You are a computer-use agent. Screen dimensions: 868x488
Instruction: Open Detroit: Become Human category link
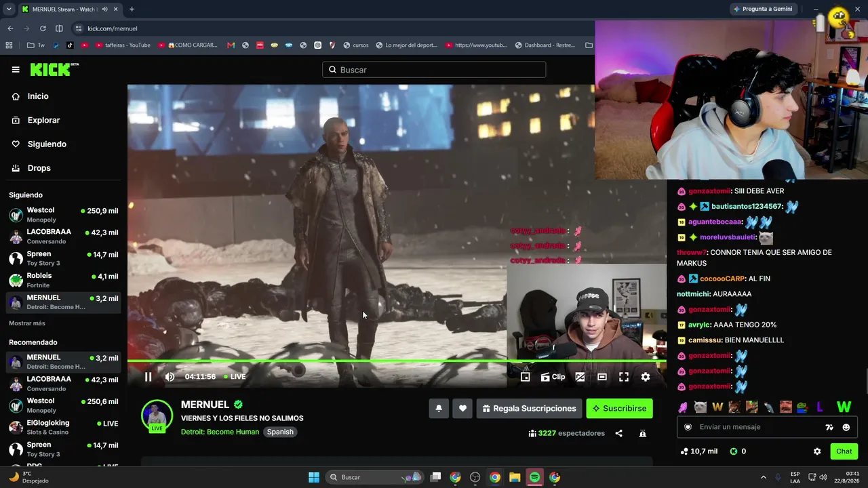click(x=220, y=432)
